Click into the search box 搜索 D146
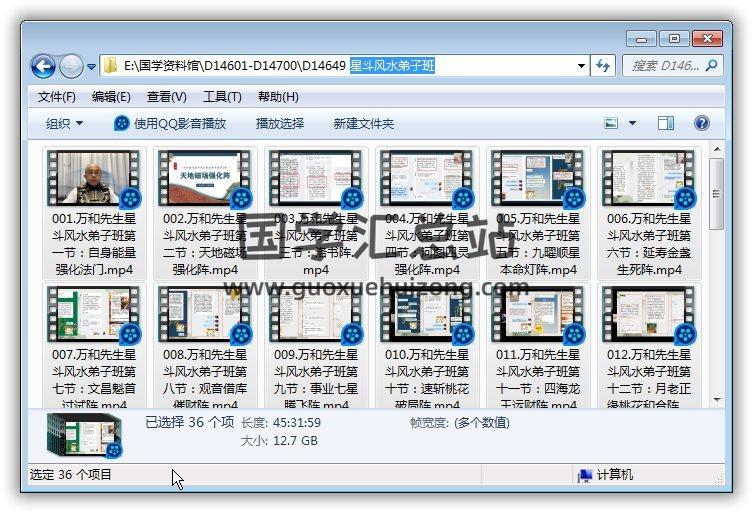The image size is (753, 513). tap(664, 65)
